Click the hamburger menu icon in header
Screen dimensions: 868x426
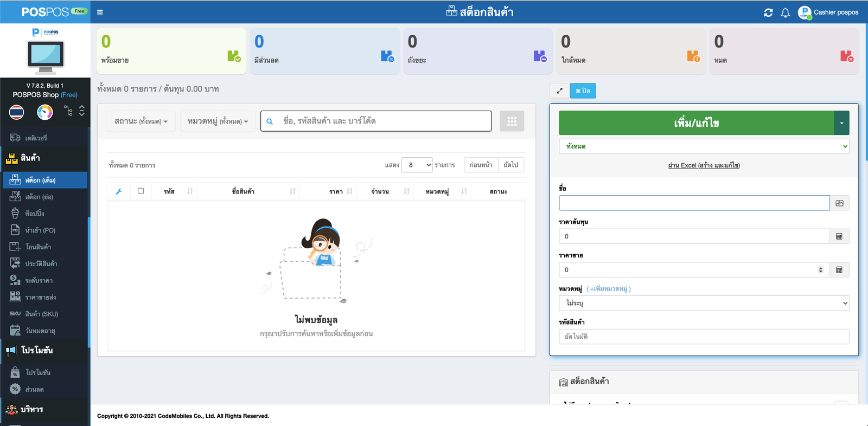[100, 12]
